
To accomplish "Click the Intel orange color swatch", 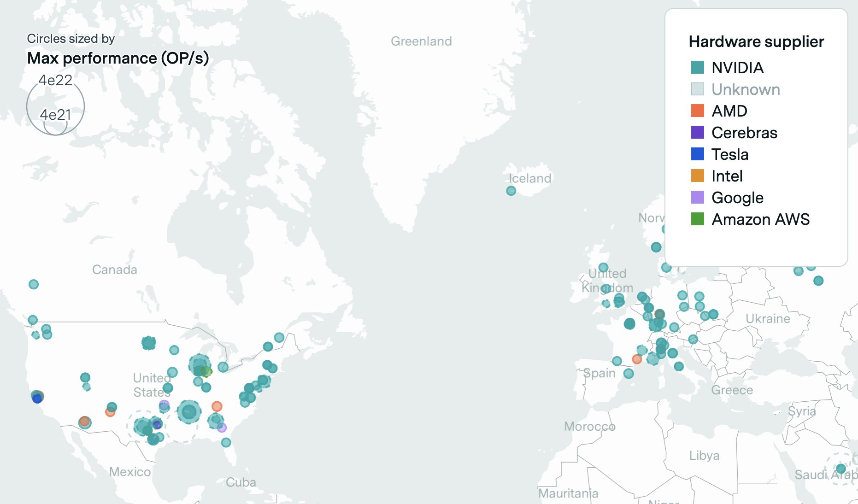I will (x=697, y=176).
